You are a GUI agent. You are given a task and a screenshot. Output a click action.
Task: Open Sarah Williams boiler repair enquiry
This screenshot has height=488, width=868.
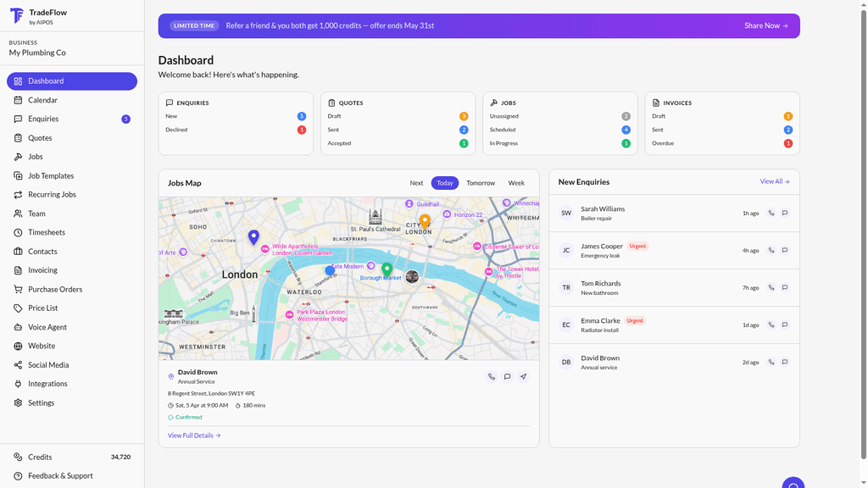pos(674,213)
